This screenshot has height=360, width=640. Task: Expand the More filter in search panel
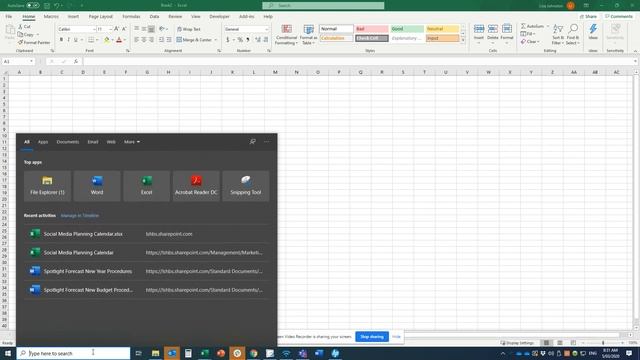coord(132,142)
